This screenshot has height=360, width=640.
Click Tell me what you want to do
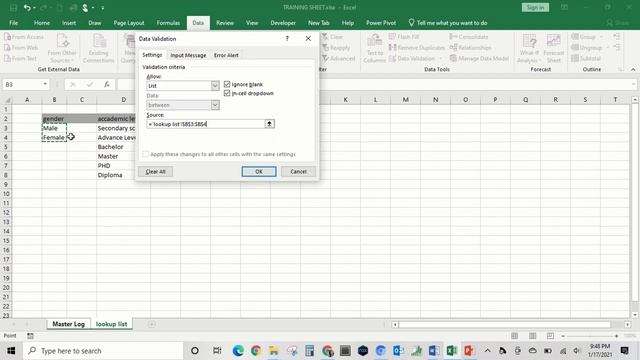point(448,23)
